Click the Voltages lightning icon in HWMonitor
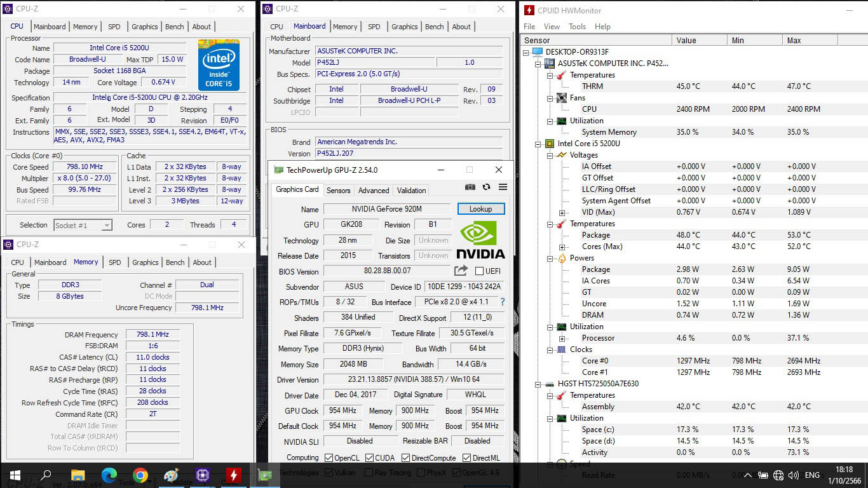The width and height of the screenshot is (868, 488). [561, 154]
